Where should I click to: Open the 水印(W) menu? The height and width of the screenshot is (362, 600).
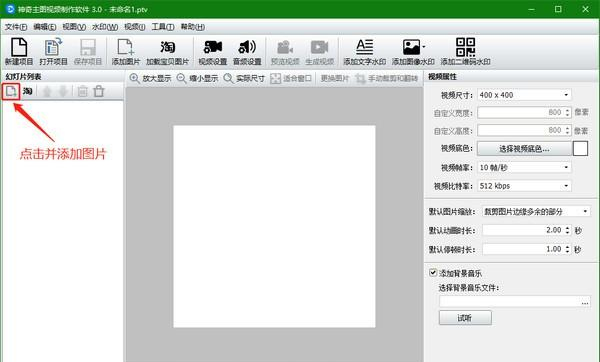105,27
